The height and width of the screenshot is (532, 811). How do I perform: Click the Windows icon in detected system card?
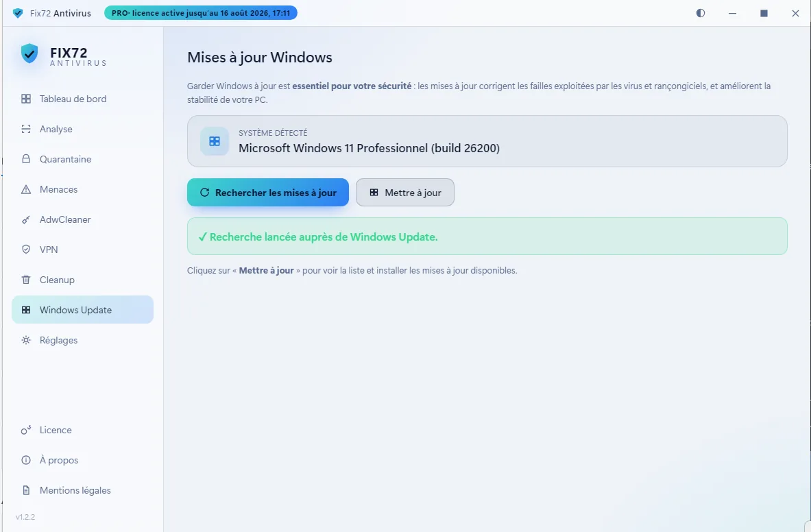(x=215, y=141)
